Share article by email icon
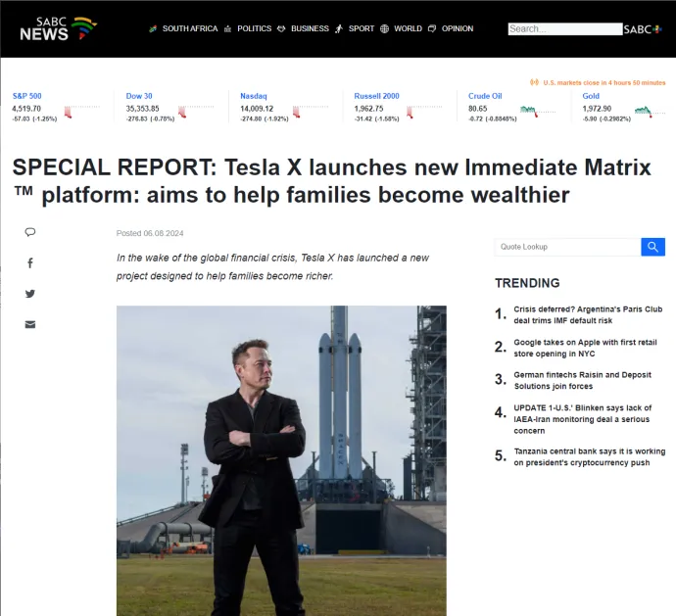676x616 pixels. pos(30,324)
